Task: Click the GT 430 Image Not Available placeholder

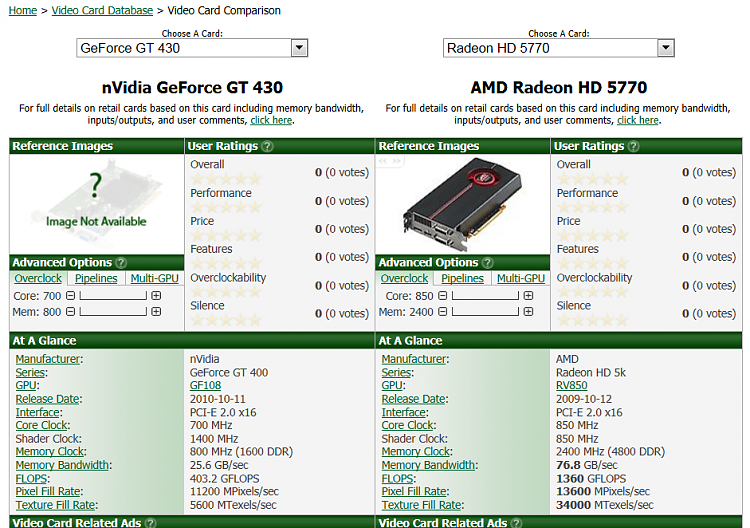Action: [x=96, y=204]
